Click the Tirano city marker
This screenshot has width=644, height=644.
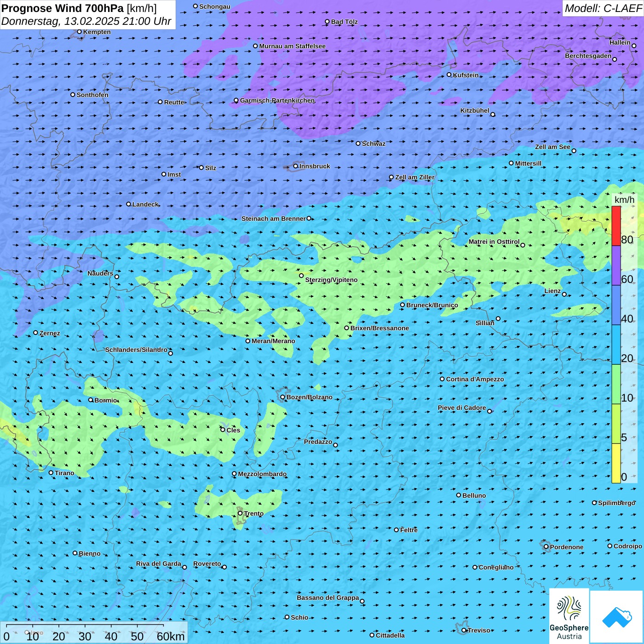[x=51, y=472]
